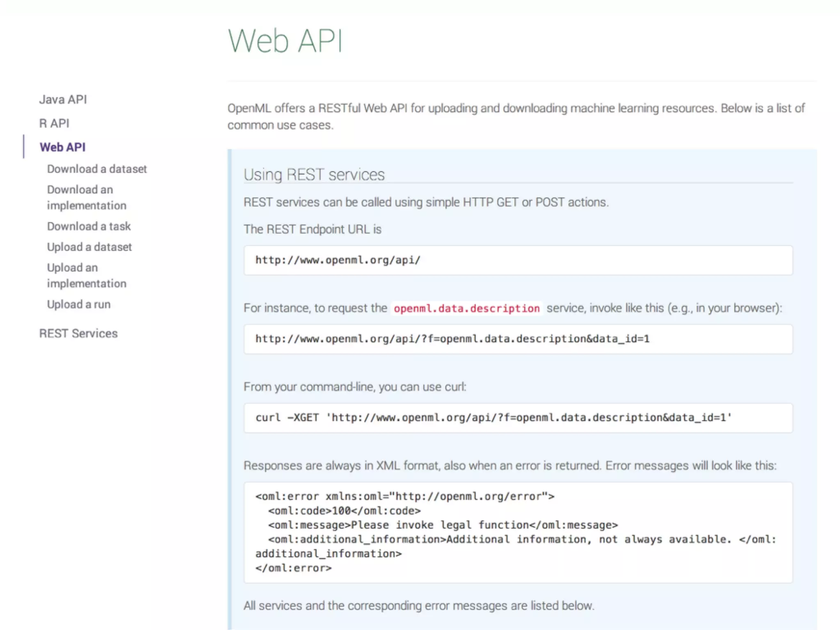
Task: Select Web API in the sidebar
Action: pos(62,147)
